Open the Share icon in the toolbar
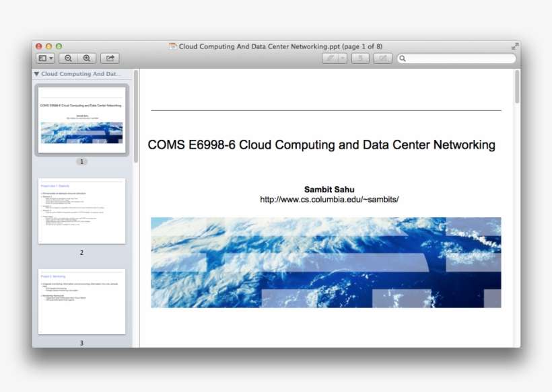 [109, 58]
